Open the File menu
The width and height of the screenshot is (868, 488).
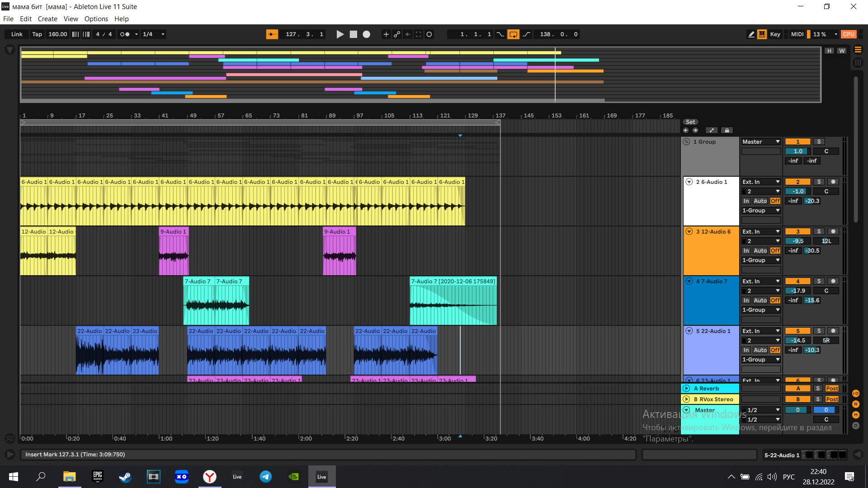[7, 19]
